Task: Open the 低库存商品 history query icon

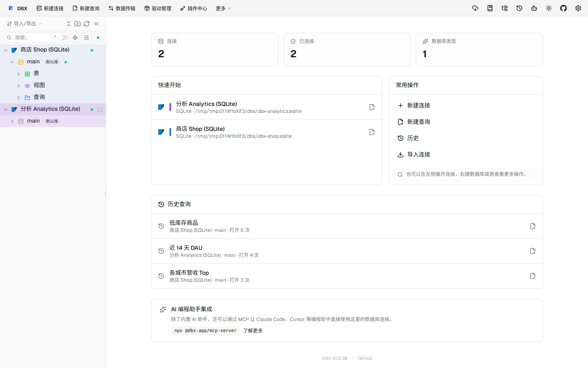Action: click(533, 226)
